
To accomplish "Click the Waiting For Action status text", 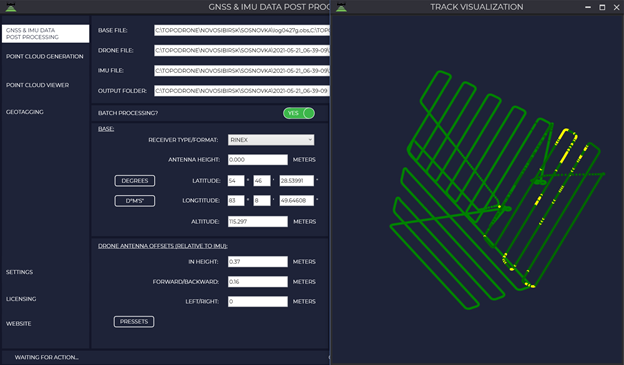I will 47,357.
